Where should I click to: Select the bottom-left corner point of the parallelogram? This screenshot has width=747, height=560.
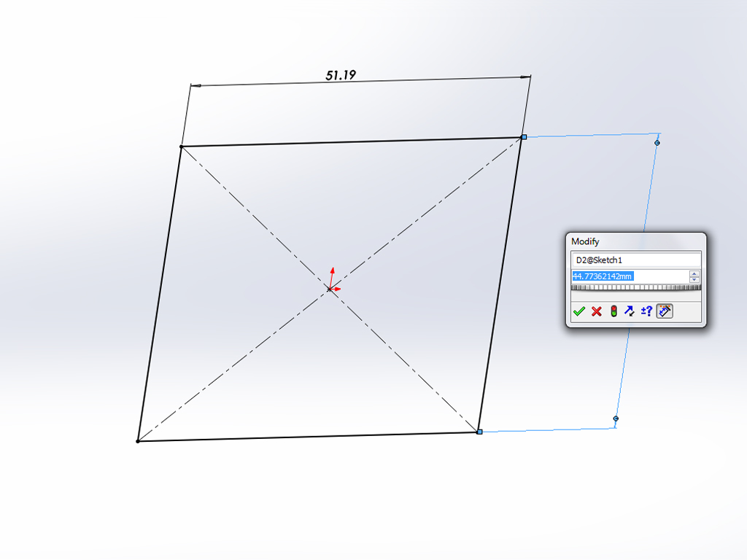coord(138,441)
